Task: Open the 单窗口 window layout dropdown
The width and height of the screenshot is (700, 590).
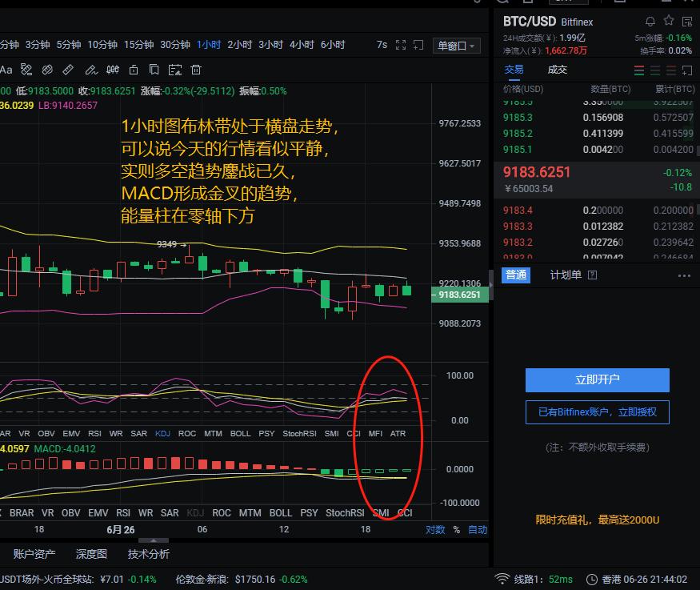Action: pos(456,46)
